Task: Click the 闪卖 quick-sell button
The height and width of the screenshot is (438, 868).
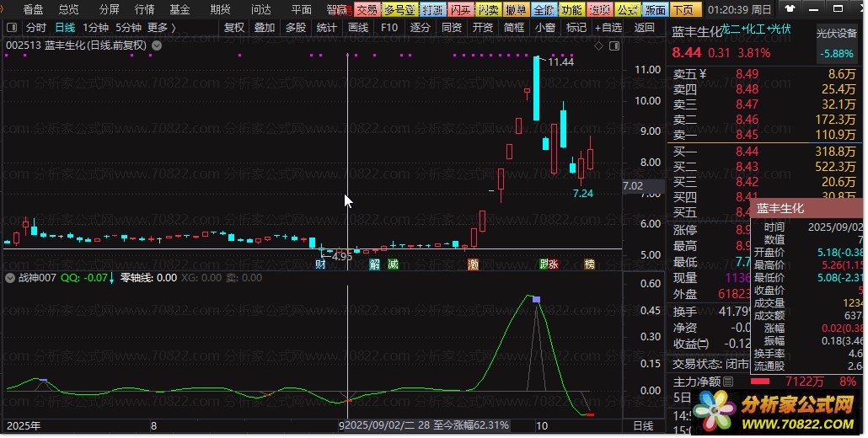Action: (x=488, y=9)
